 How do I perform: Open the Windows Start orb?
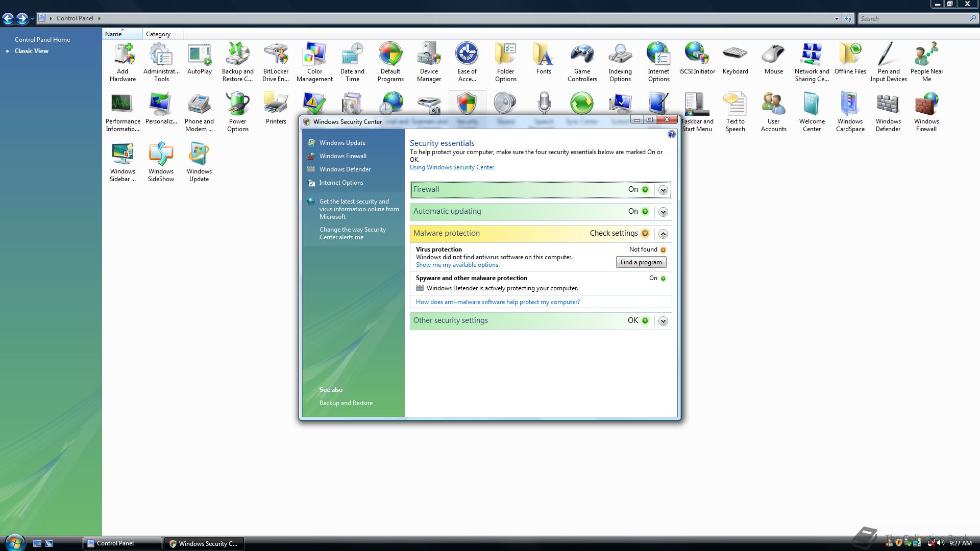[14, 542]
